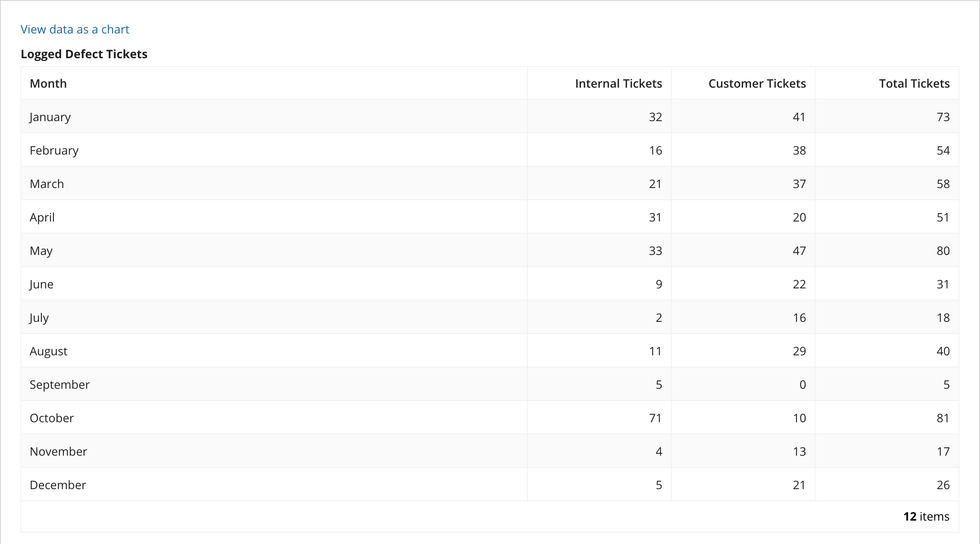This screenshot has width=980, height=544.
Task: Click the Month column header
Action: pyautogui.click(x=48, y=83)
